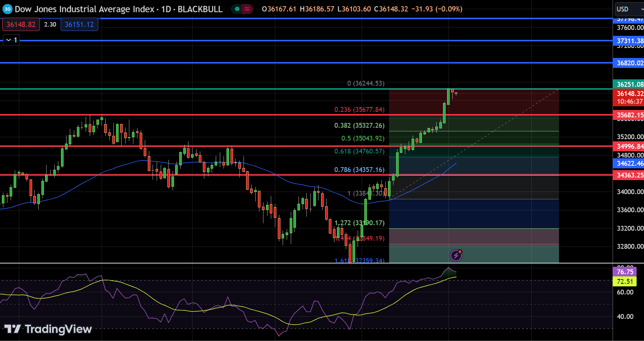
Task: Click the blue moving average label 34622.46
Action: [628, 163]
